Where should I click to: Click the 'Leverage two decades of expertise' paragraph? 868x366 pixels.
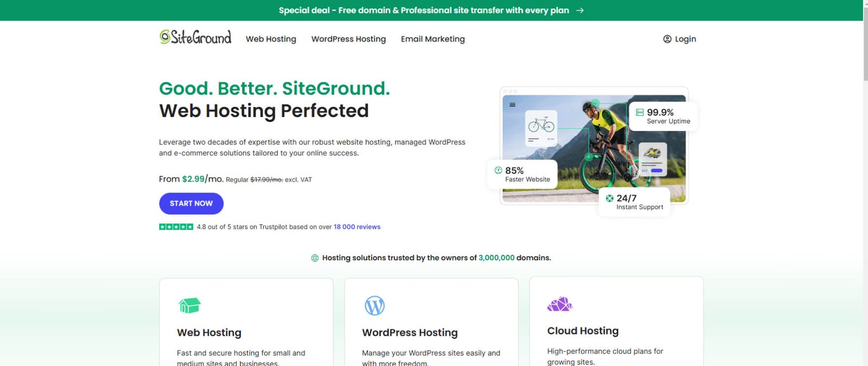312,147
